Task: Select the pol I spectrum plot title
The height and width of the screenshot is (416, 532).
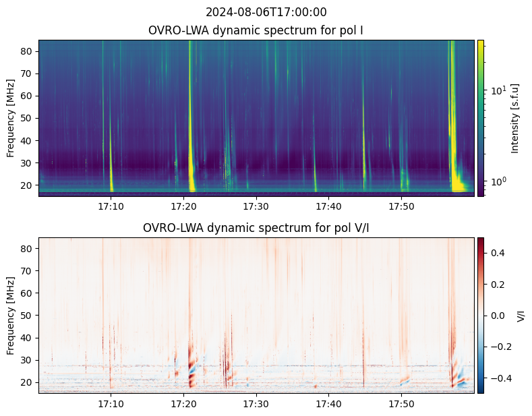Action: tap(257, 30)
